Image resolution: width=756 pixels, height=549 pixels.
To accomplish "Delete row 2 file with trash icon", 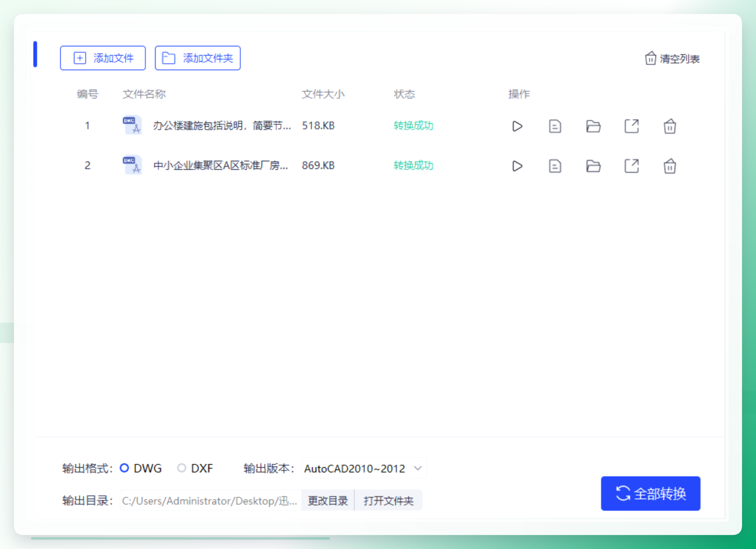I will pos(670,166).
